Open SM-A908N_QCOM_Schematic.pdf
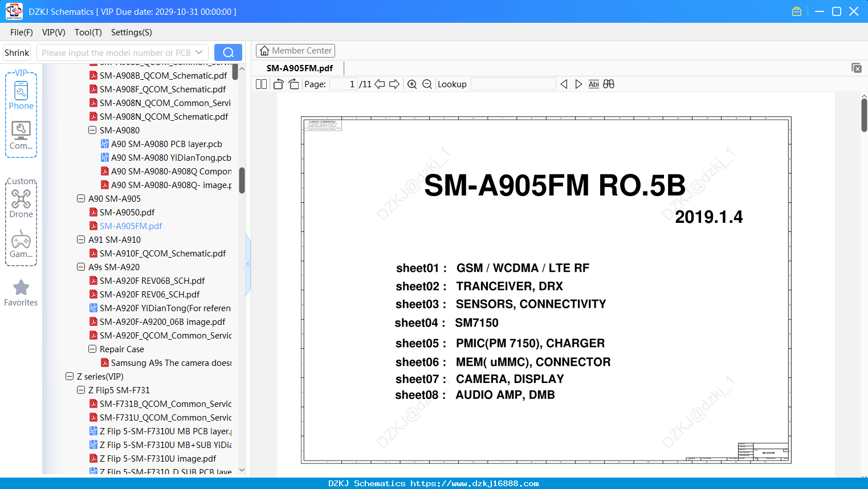The height and width of the screenshot is (489, 868). 164,116
